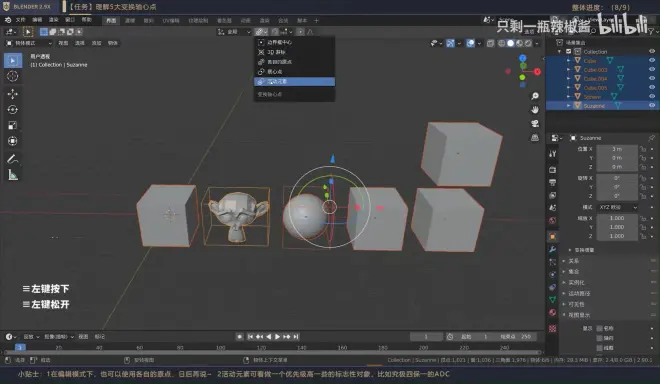Image resolution: width=660 pixels, height=384 pixels.
Task: Choose the 3D Cursor pivot option
Action: (294, 52)
